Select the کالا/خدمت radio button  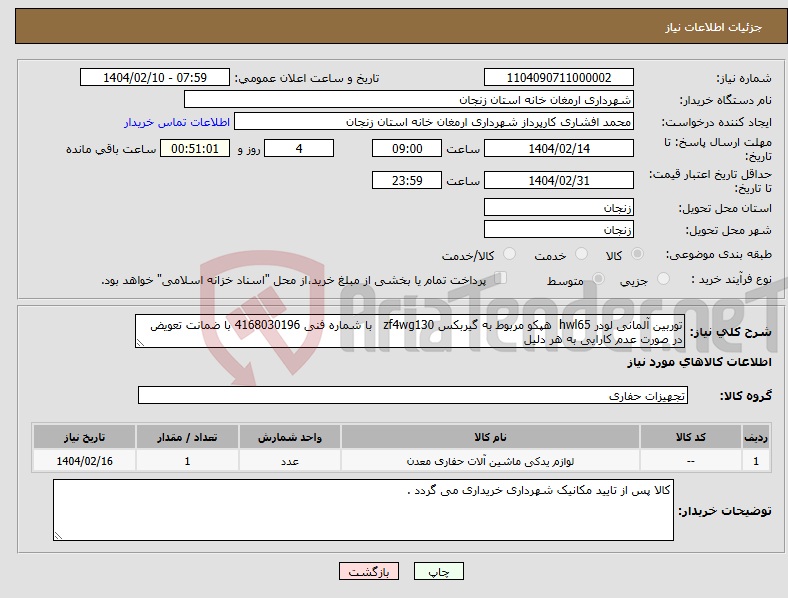[510, 254]
